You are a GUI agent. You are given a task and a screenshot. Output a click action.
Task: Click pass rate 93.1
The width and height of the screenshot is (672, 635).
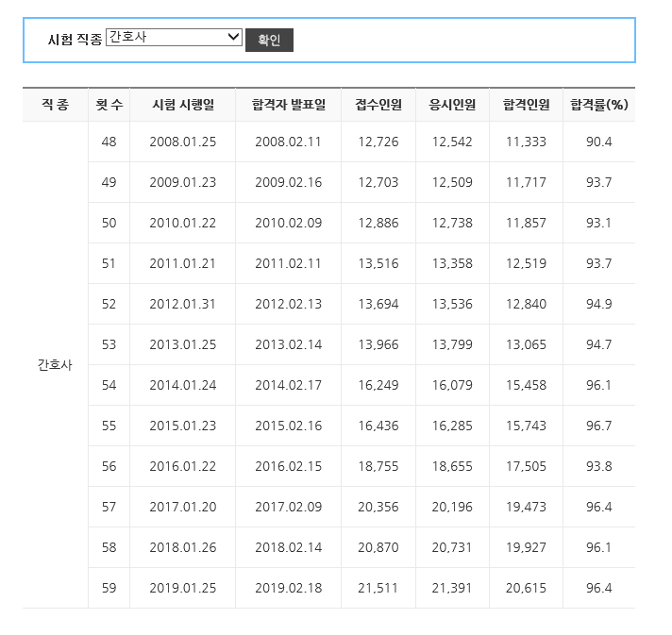click(599, 224)
